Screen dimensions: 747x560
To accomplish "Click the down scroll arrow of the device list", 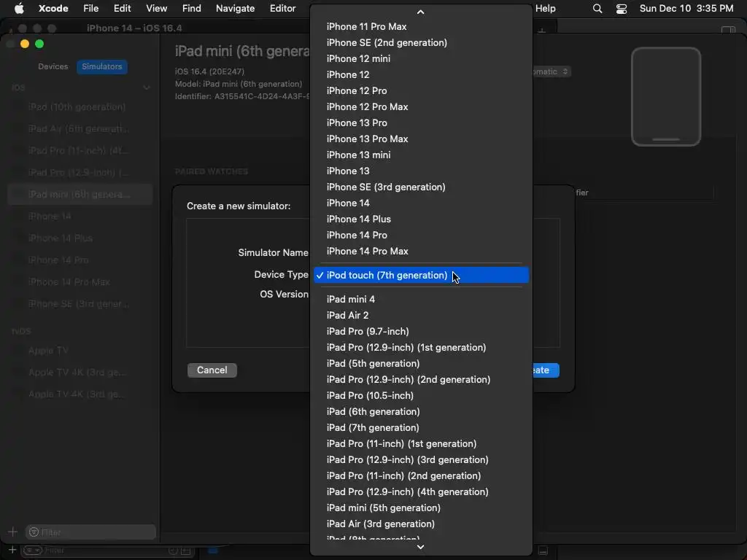I will (420, 547).
